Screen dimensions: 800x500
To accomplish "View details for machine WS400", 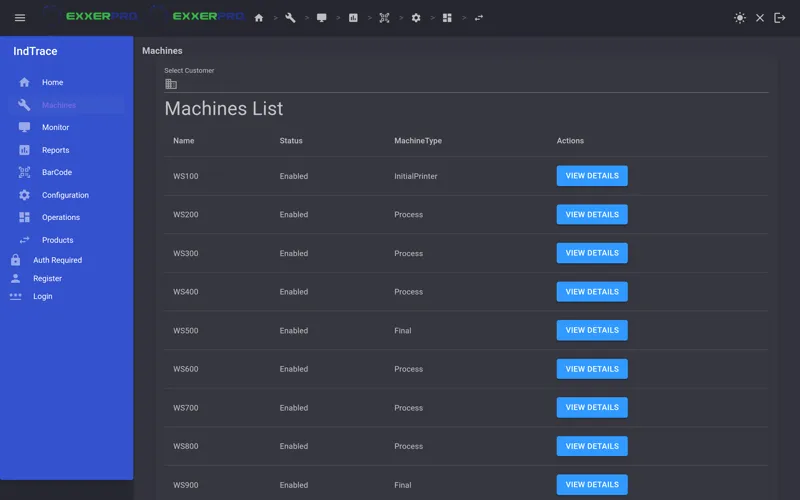I will tap(592, 292).
